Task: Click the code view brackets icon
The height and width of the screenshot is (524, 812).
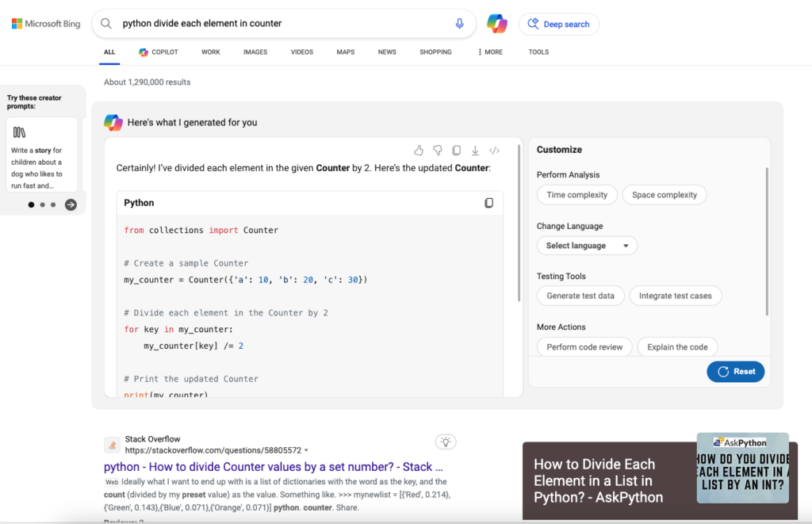Action: click(494, 151)
